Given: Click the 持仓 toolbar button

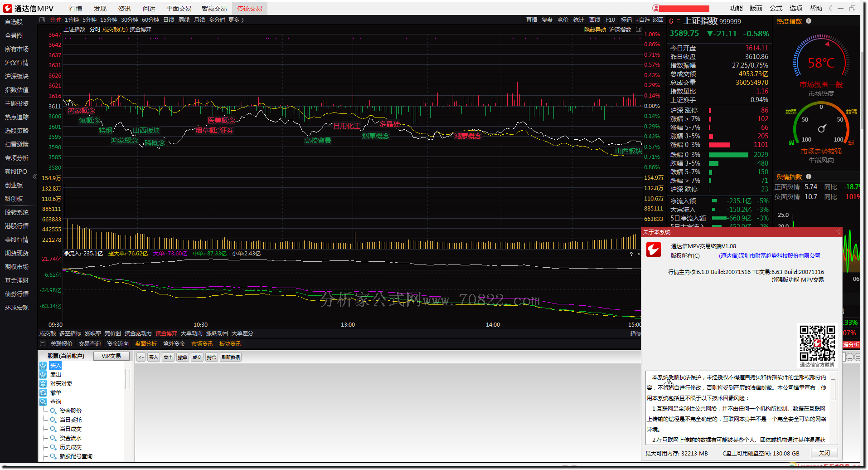Looking at the screenshot, I should coord(212,357).
